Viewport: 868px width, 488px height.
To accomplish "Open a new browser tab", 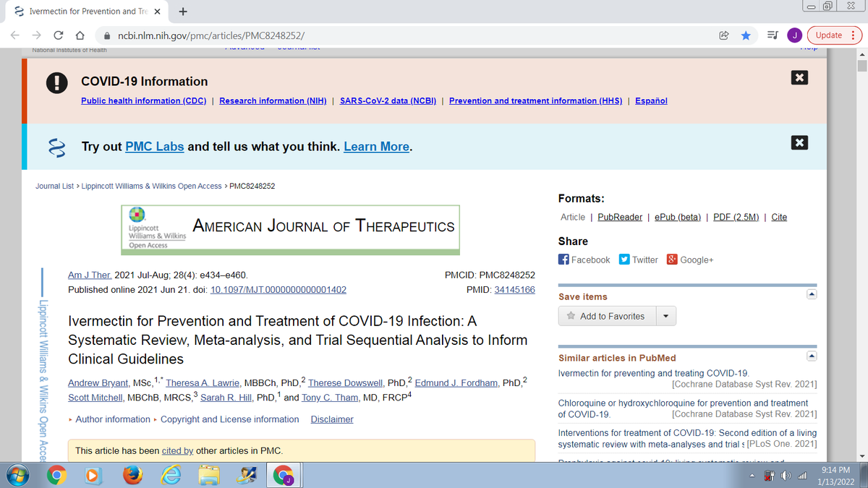I will pos(183,12).
